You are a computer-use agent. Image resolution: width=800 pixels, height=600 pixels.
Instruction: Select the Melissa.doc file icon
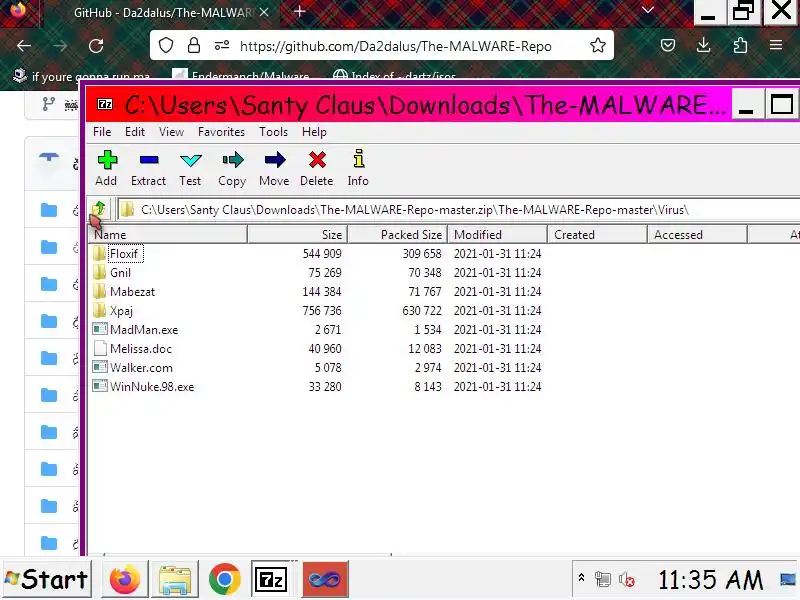tap(100, 348)
